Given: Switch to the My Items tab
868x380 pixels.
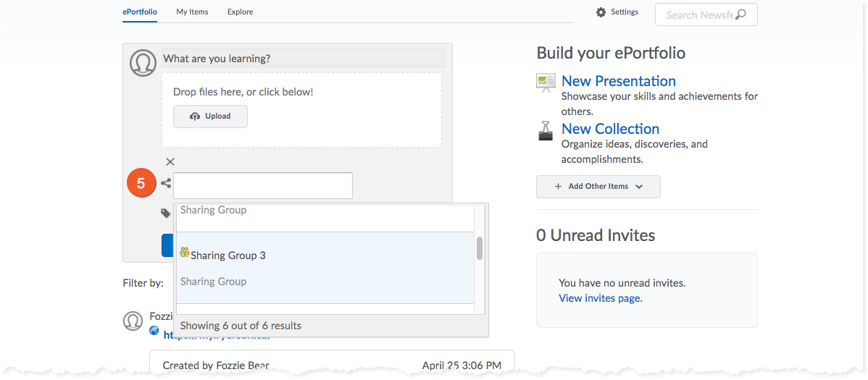Looking at the screenshot, I should pos(192,12).
